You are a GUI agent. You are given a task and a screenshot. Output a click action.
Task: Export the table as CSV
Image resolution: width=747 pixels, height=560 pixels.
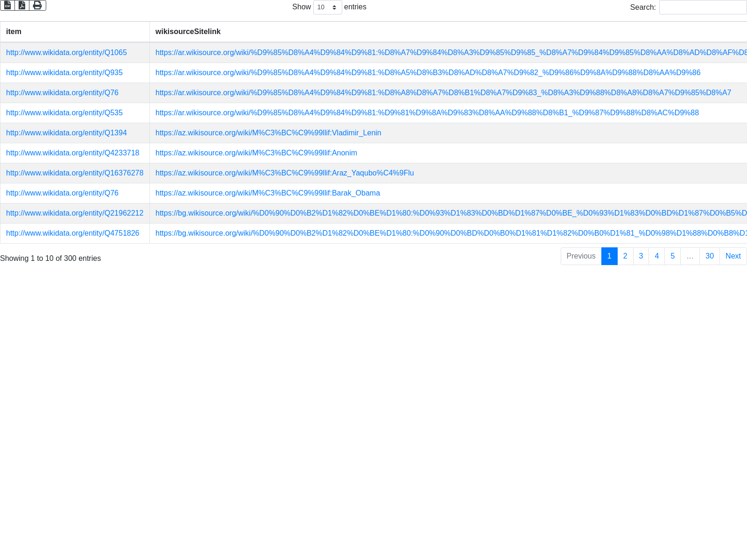point(7,5)
